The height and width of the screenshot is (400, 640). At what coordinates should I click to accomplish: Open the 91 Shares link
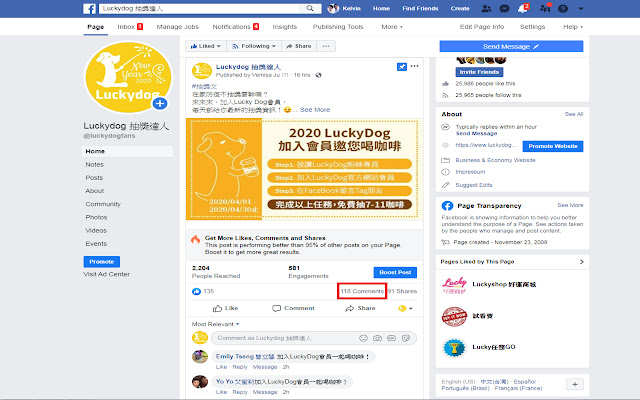pyautogui.click(x=402, y=291)
